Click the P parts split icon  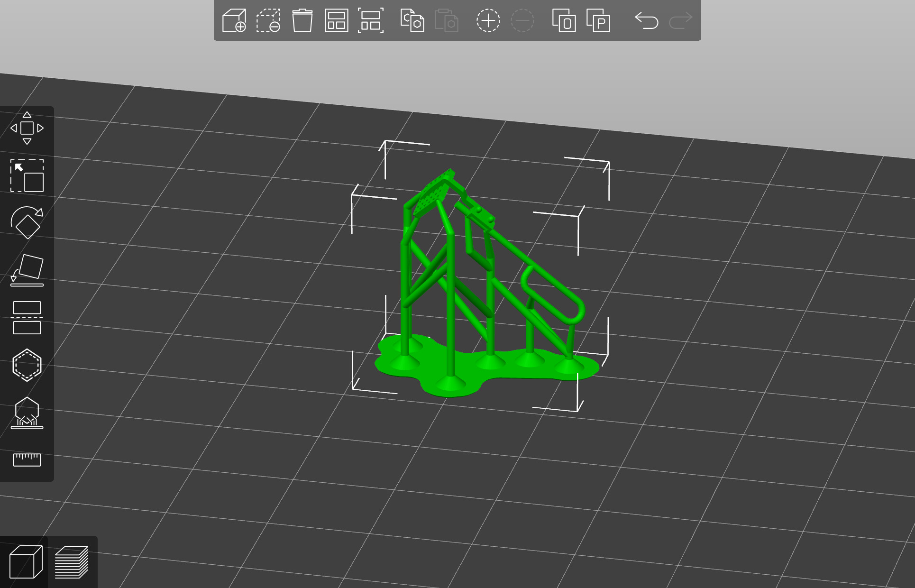598,21
